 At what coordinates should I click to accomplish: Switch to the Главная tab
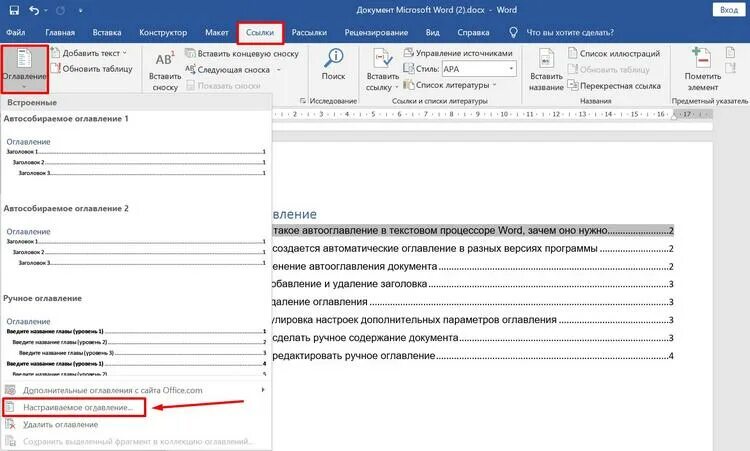tap(60, 33)
